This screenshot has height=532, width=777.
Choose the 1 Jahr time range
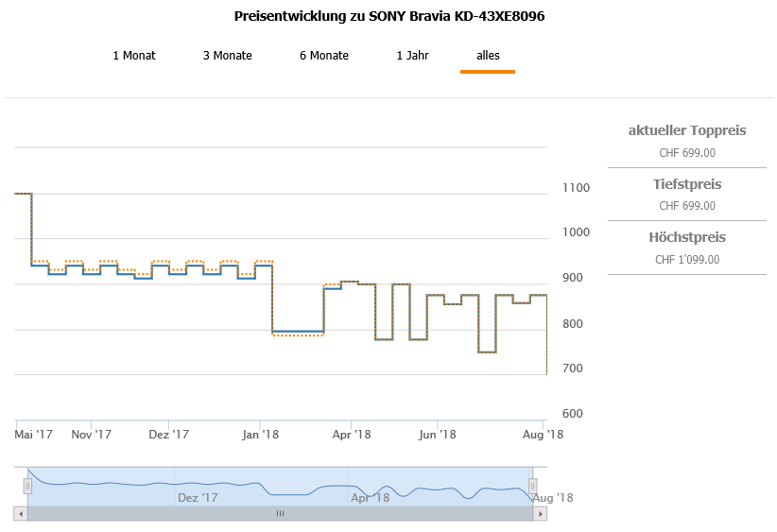tap(412, 56)
